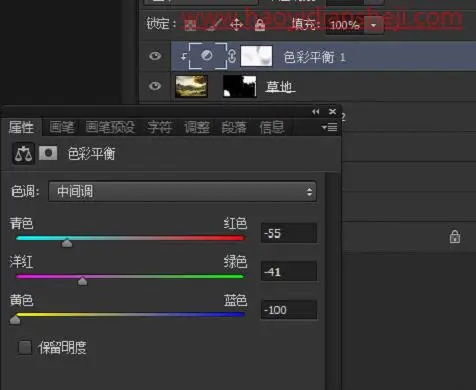Click the 青色-红色 slider handle

67,242
